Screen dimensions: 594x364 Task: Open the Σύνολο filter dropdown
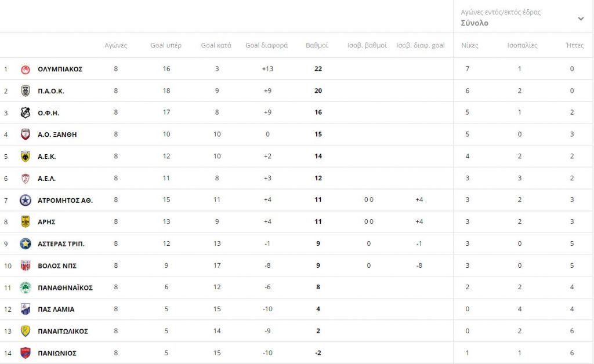pyautogui.click(x=475, y=23)
